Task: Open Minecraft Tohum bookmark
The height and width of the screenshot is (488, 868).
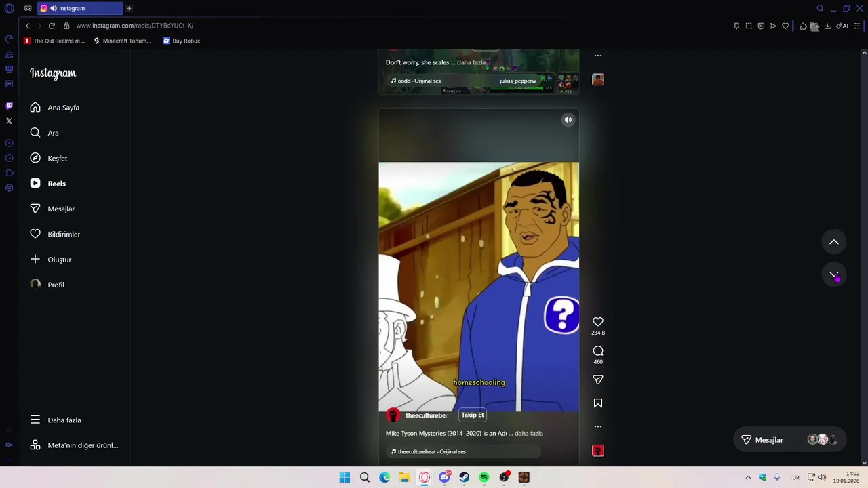Action: pos(122,41)
